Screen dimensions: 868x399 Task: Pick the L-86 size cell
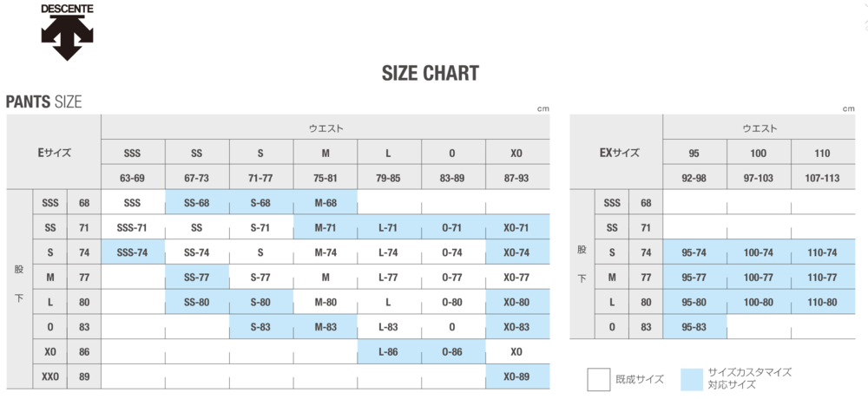pos(389,352)
